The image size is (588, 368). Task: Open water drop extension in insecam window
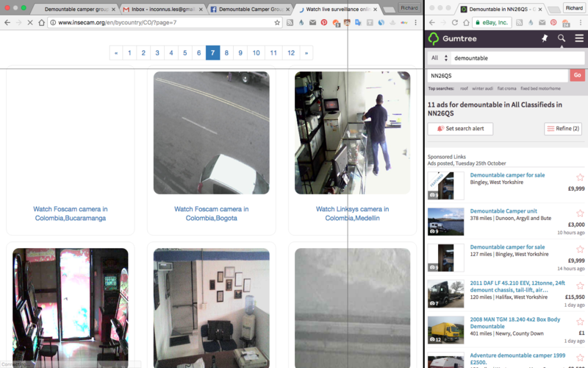(301, 23)
